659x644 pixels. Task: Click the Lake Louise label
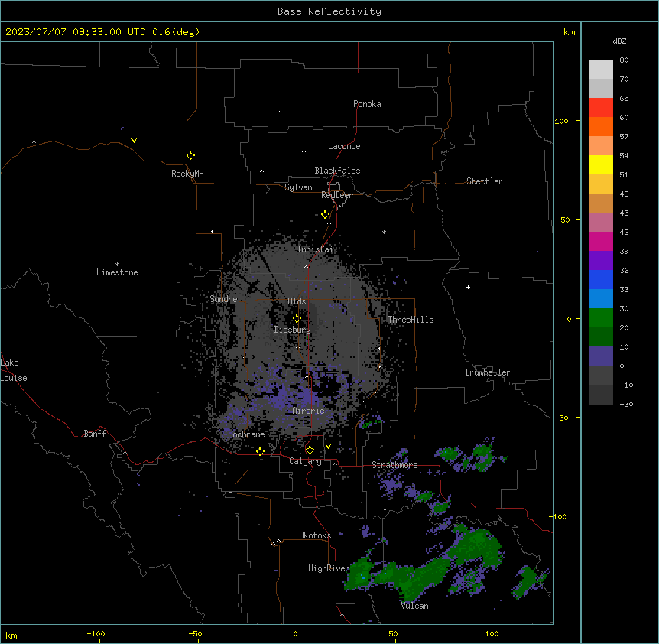[x=14, y=370]
